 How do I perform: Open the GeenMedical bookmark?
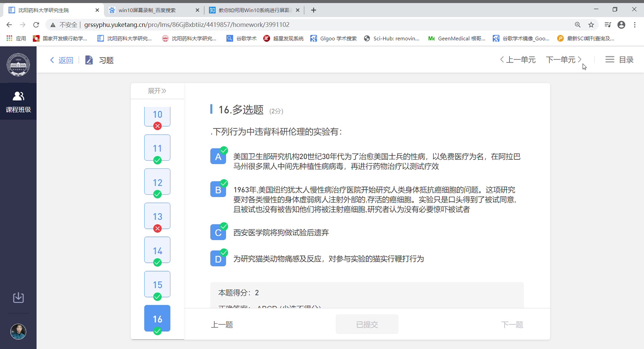pyautogui.click(x=457, y=39)
